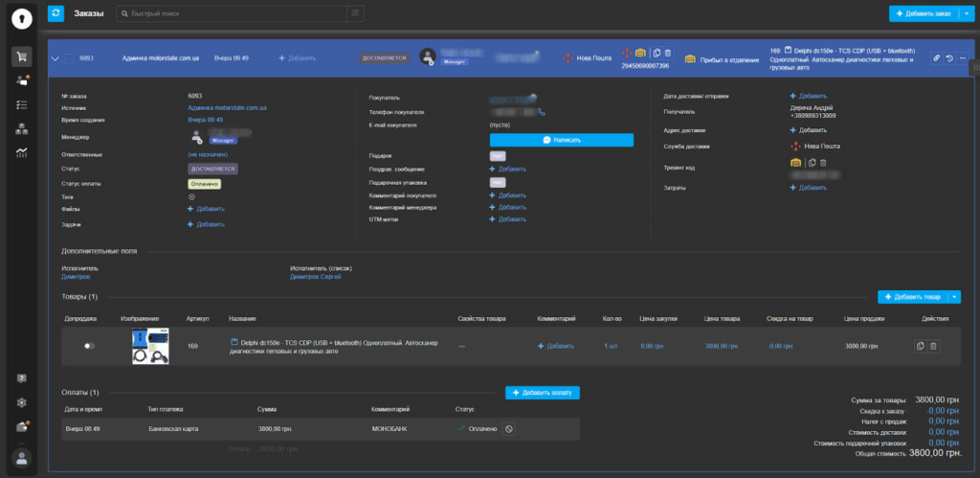Open the three-dots menu in order header
980x478 pixels.
click(963, 58)
